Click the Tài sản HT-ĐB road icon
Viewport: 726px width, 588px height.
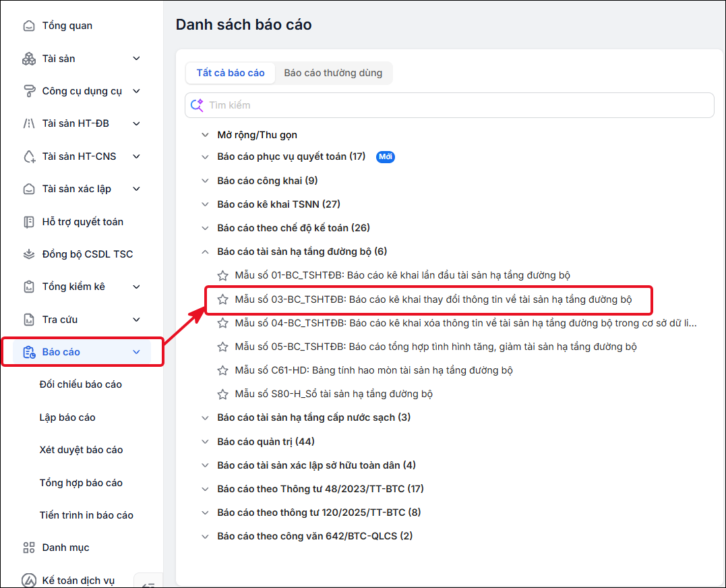pos(29,123)
